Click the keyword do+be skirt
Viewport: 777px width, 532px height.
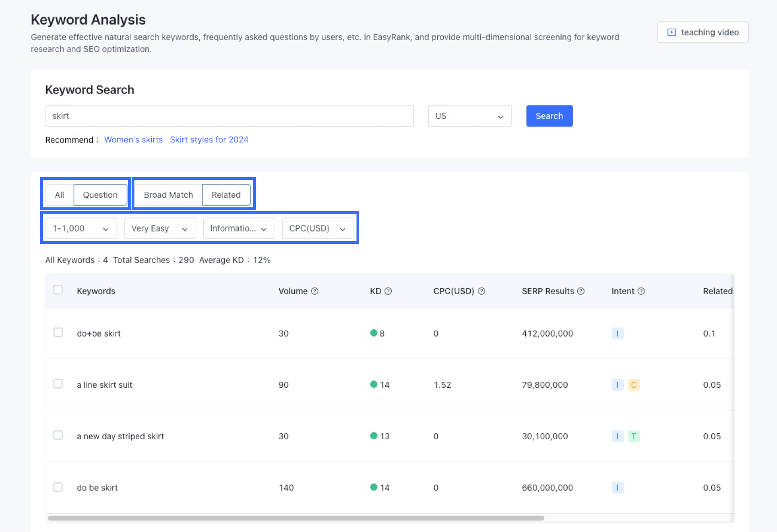99,333
